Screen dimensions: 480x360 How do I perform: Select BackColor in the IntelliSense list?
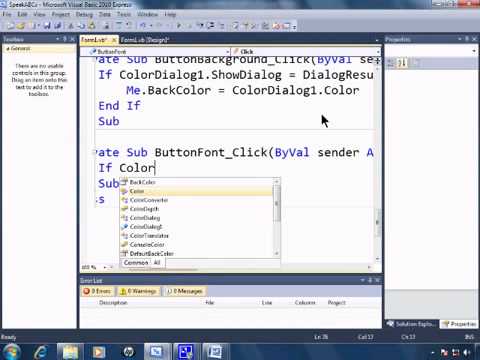197,182
